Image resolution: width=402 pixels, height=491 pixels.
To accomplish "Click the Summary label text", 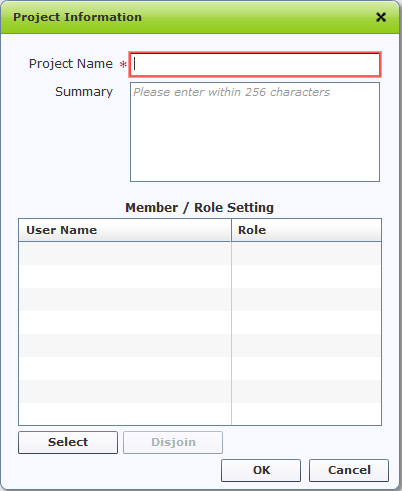I will click(x=84, y=92).
